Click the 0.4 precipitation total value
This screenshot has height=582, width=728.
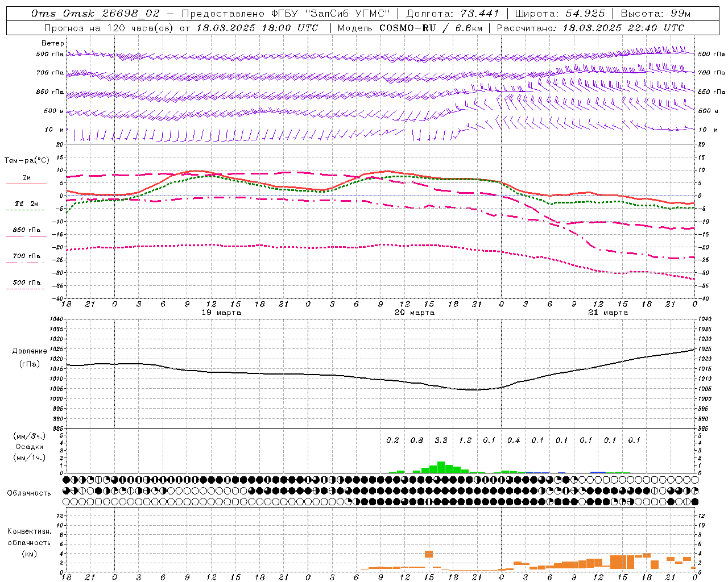point(514,440)
